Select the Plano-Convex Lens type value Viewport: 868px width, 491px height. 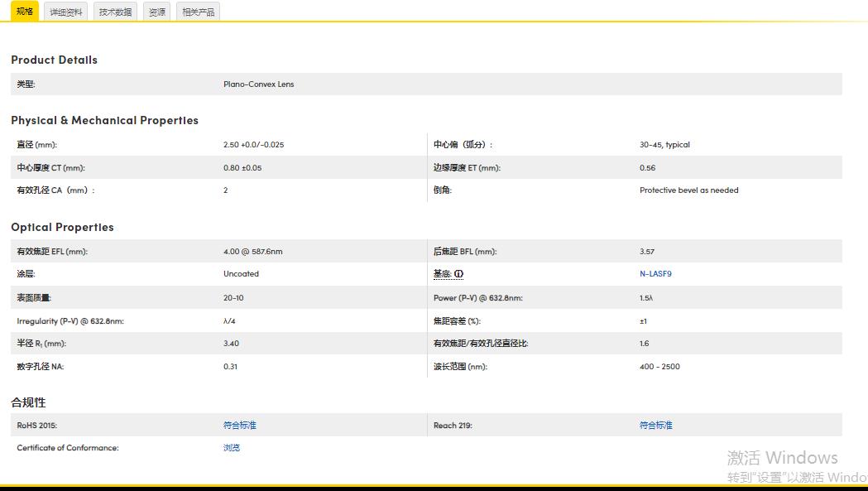pyautogui.click(x=258, y=84)
